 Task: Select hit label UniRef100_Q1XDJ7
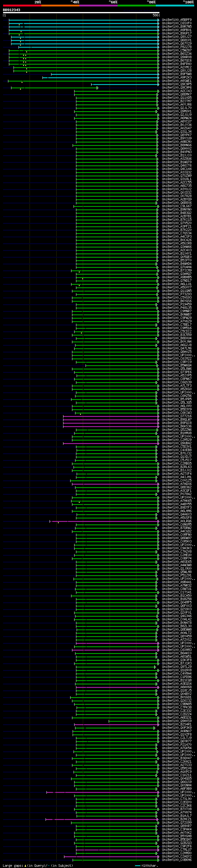pos(177,457)
